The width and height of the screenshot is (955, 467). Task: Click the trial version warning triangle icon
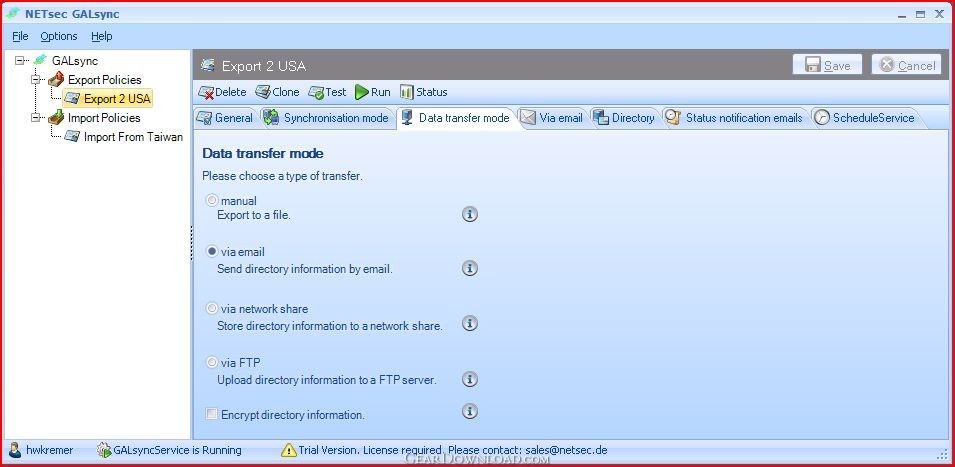289,450
